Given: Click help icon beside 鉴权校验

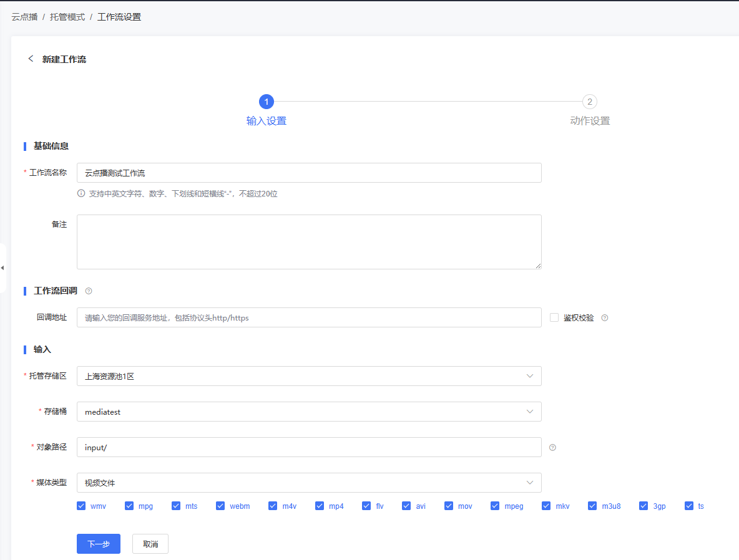Looking at the screenshot, I should point(604,318).
